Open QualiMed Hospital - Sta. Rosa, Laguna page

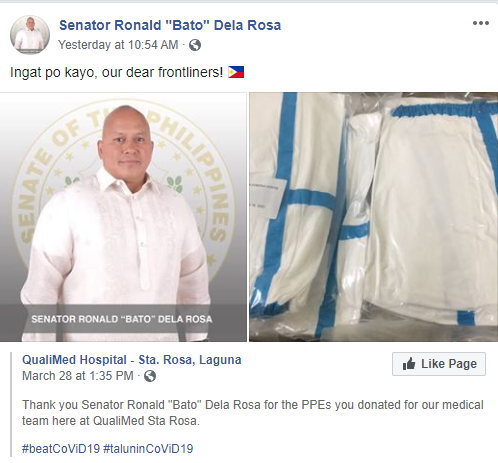coord(132,360)
